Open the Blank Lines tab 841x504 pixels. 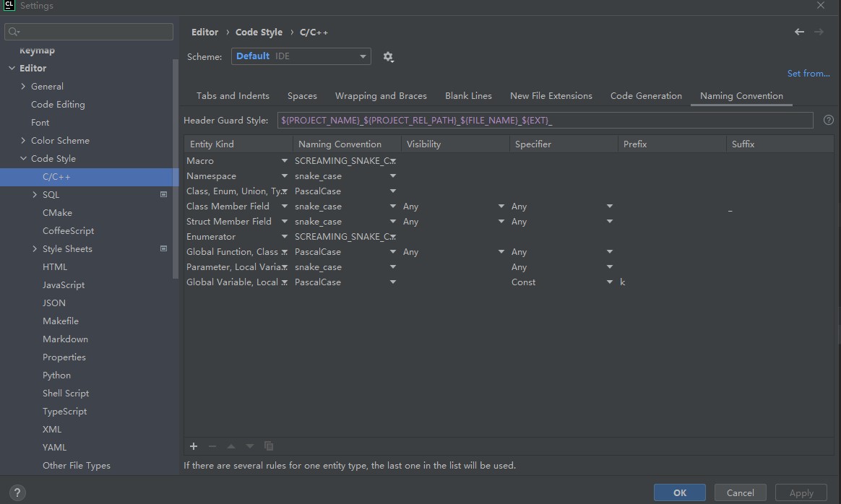coord(468,96)
